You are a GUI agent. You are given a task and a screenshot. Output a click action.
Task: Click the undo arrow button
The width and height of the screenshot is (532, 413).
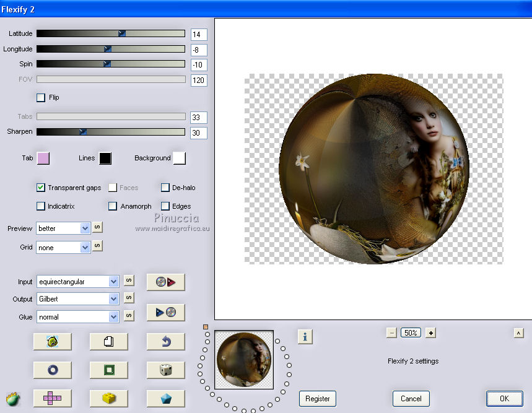tap(165, 341)
